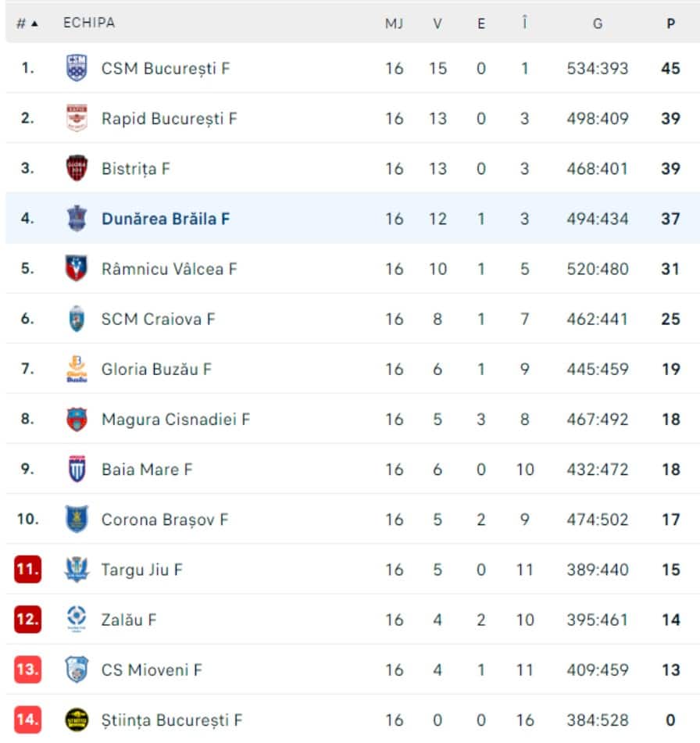Open the Baia Mare F team link

(x=146, y=469)
